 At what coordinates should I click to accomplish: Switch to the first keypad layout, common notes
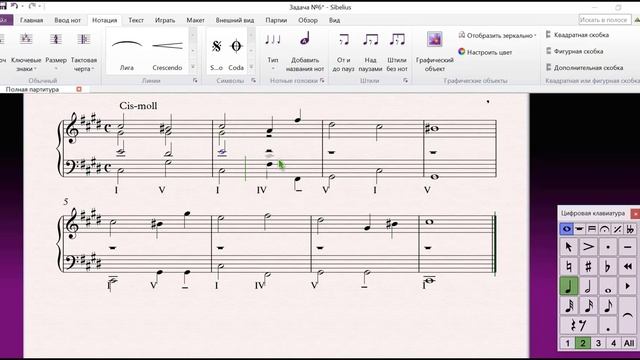coord(567,229)
